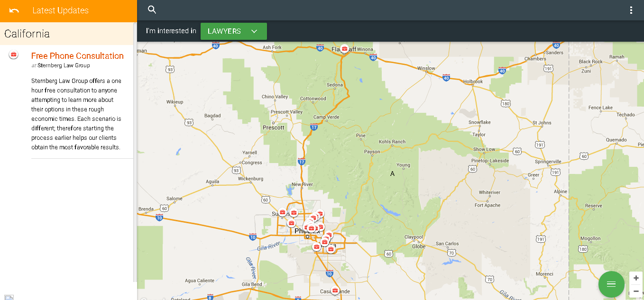The width and height of the screenshot is (644, 300).
Task: Click the Snowflake label on the map
Action: tap(479, 122)
